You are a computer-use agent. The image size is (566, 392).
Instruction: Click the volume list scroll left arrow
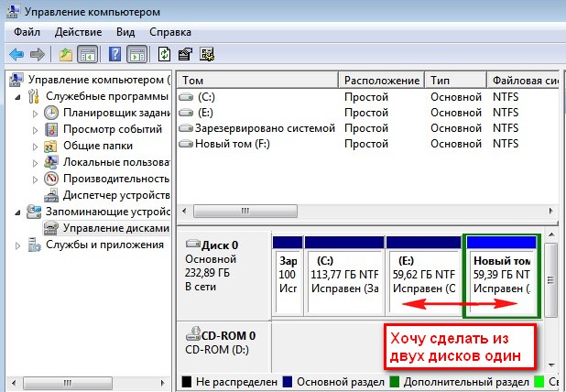click(x=184, y=211)
